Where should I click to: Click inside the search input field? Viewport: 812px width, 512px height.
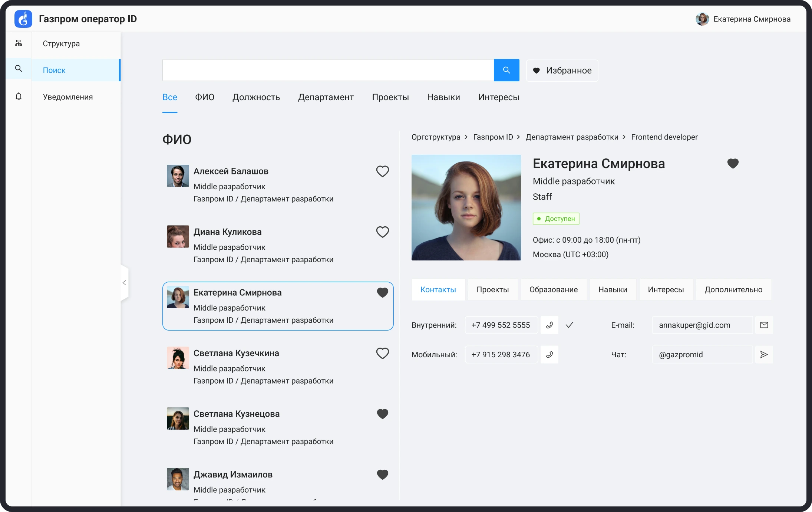(x=328, y=70)
